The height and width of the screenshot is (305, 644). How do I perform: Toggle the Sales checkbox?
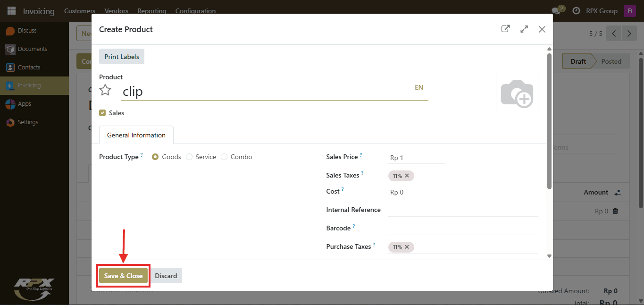click(102, 113)
